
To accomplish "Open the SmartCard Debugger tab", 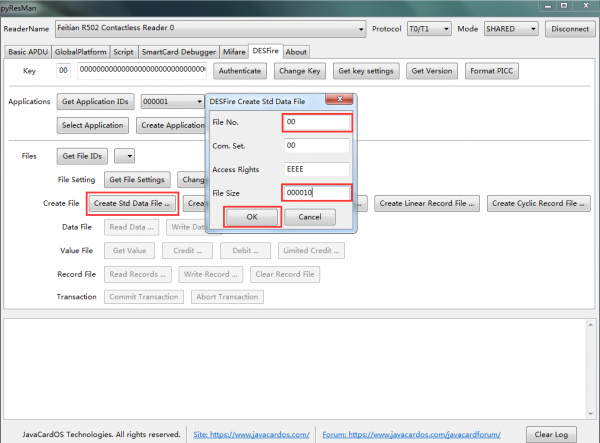I will coord(179,52).
